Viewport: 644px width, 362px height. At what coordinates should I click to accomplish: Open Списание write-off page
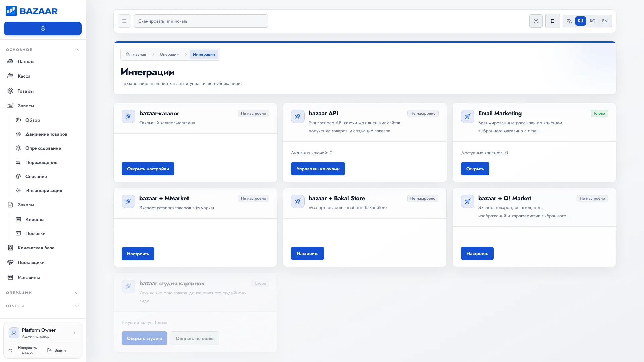click(x=46, y=176)
